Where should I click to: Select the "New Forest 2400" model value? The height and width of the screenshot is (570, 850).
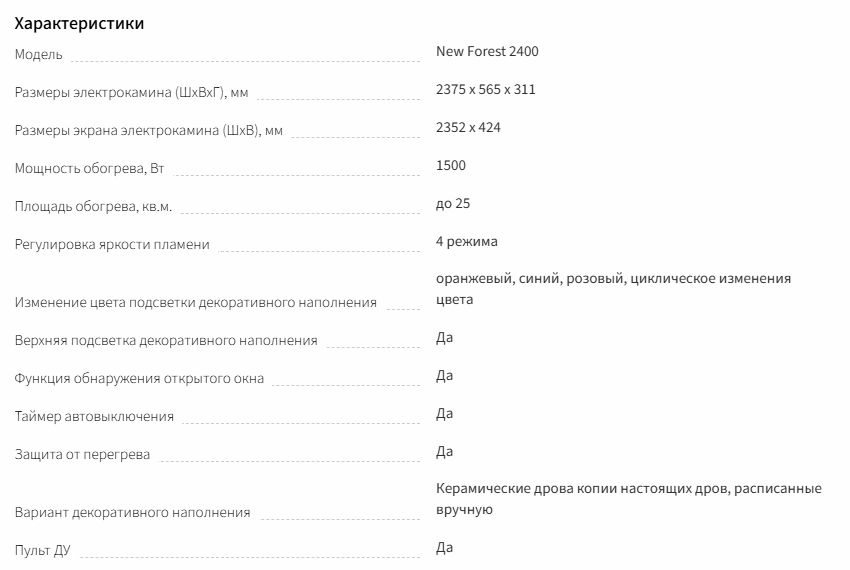coord(487,51)
